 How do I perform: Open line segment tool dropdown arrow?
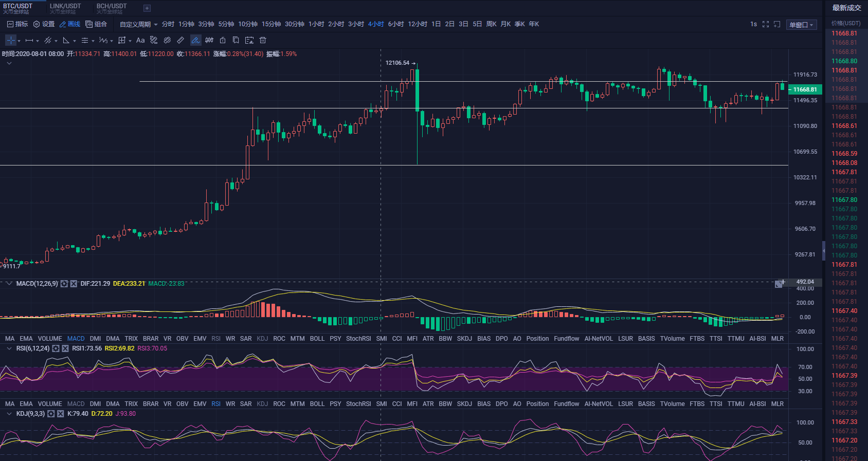[38, 41]
